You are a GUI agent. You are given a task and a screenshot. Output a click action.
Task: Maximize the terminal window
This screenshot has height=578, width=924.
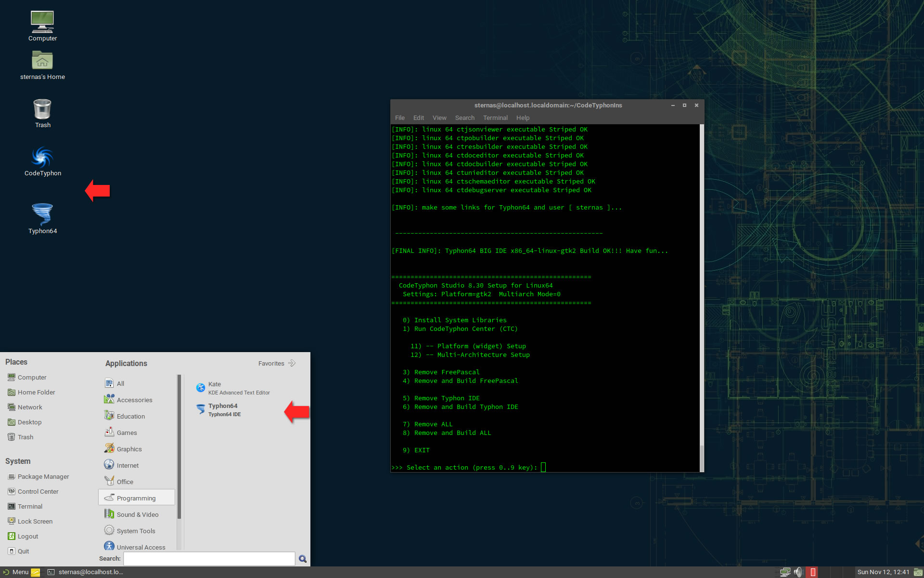(x=684, y=105)
